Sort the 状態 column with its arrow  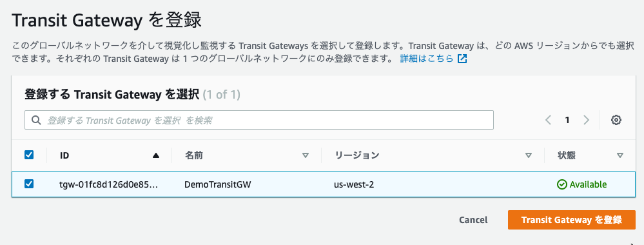(x=620, y=155)
